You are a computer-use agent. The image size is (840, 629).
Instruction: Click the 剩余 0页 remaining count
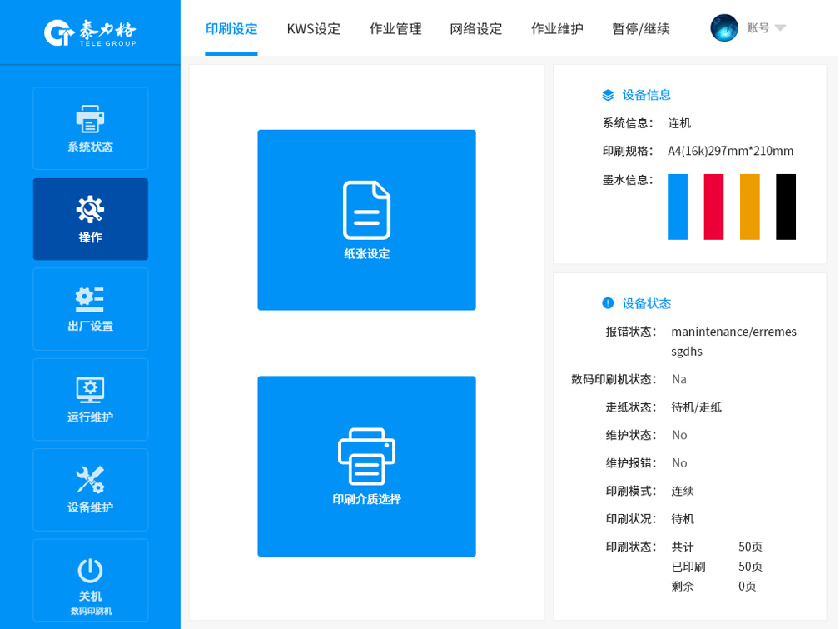(x=713, y=587)
